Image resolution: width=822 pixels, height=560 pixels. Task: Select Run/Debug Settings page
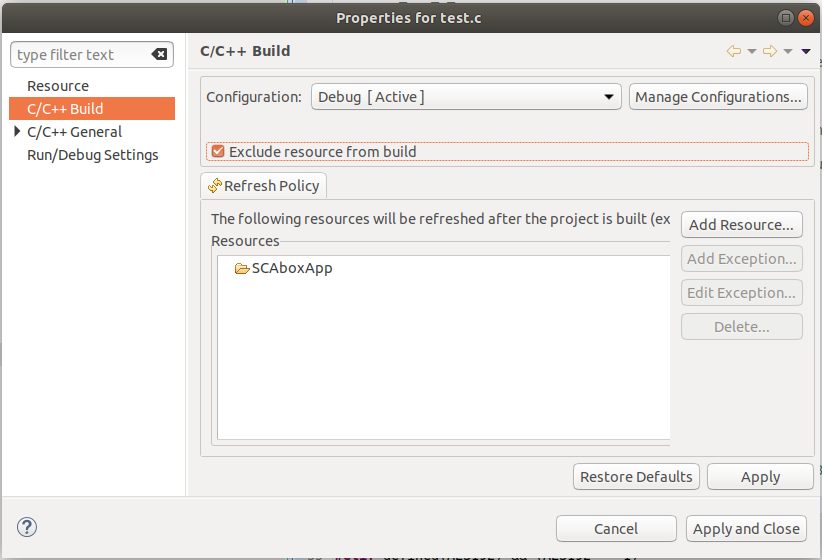point(93,155)
